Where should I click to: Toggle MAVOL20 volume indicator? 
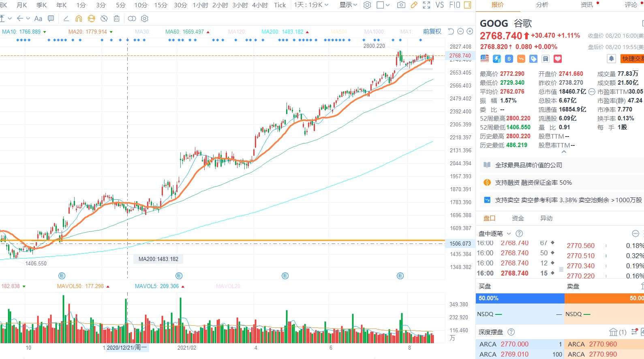click(229, 286)
